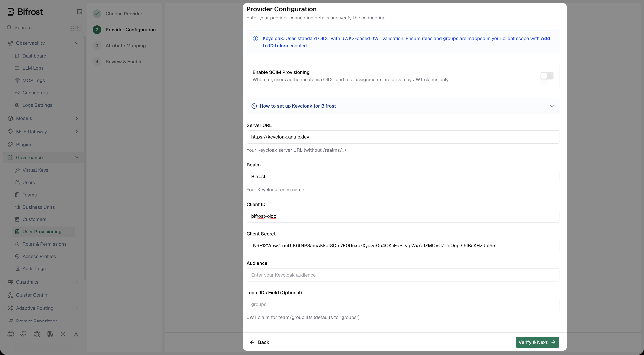
Task: Click the Teams building icon
Action: 17,195
